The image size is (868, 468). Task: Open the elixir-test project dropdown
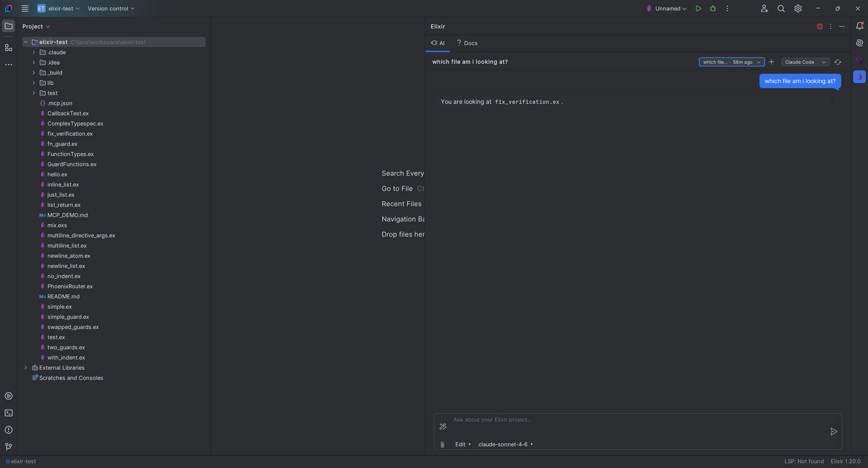pos(59,9)
